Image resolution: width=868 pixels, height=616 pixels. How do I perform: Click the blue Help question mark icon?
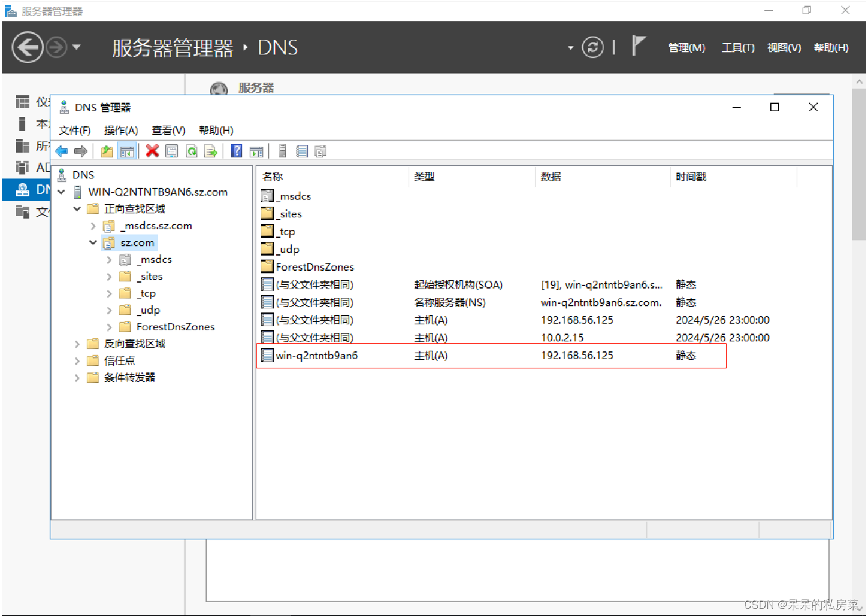237,151
